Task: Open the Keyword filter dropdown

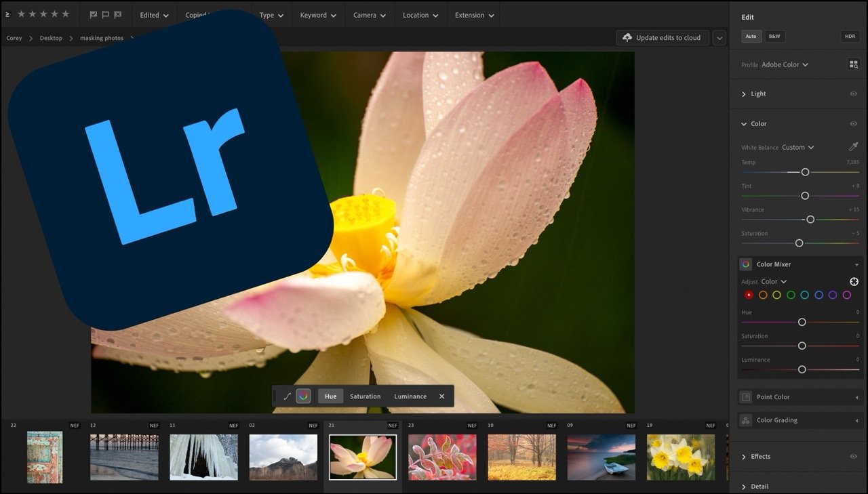Action: point(318,15)
